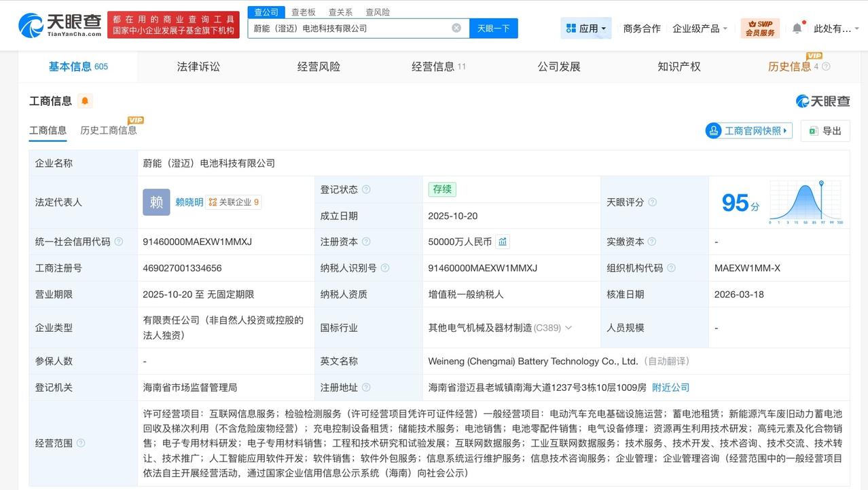Click the bell icon beside 工商信息 heading
868x490 pixels.
[x=84, y=100]
